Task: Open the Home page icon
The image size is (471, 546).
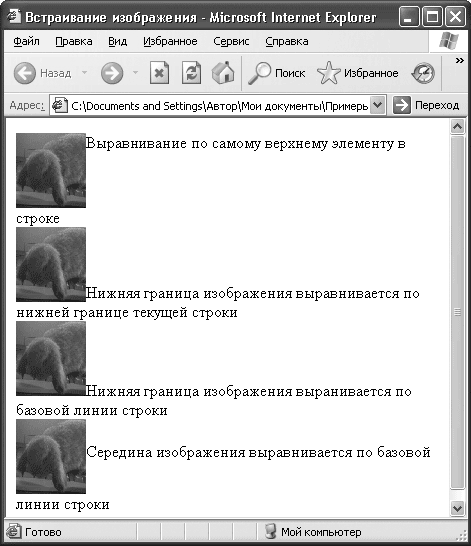Action: pos(223,73)
